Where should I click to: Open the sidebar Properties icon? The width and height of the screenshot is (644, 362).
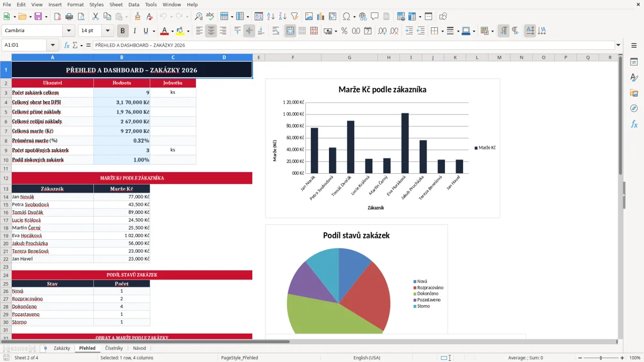point(634,62)
